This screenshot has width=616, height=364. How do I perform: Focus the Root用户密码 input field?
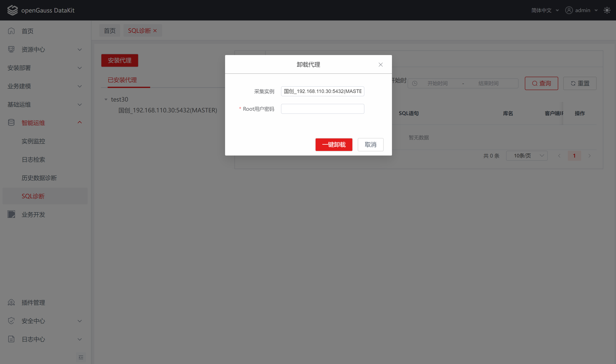point(322,109)
